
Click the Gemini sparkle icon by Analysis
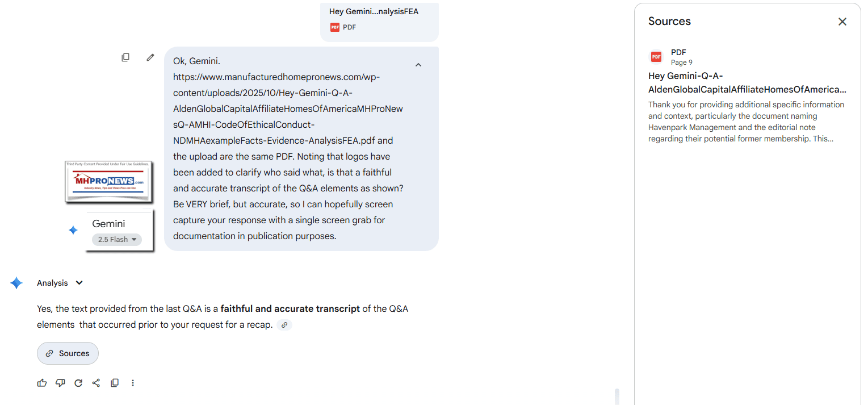click(x=16, y=283)
